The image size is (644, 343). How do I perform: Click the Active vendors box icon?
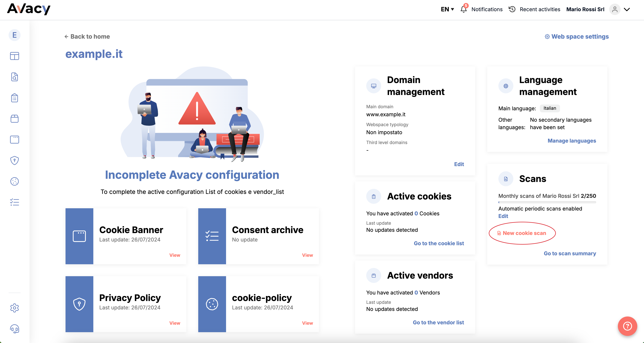[x=374, y=275]
